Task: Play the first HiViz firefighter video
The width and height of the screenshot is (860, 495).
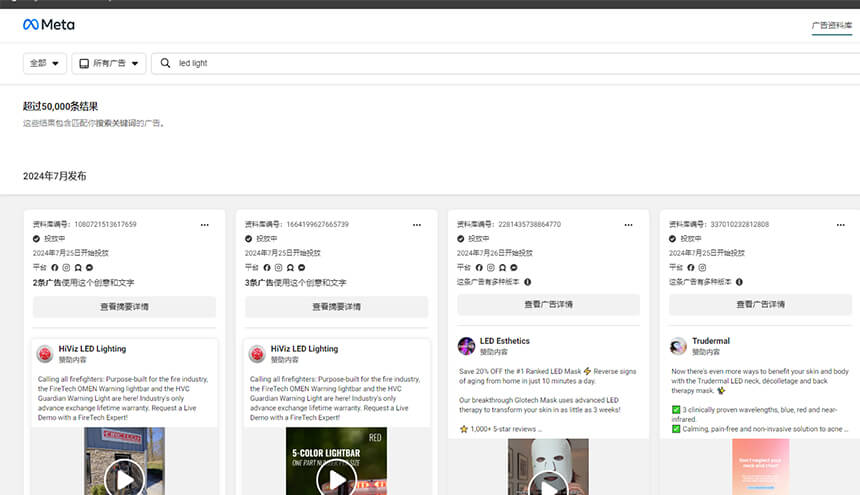Action: point(125,480)
